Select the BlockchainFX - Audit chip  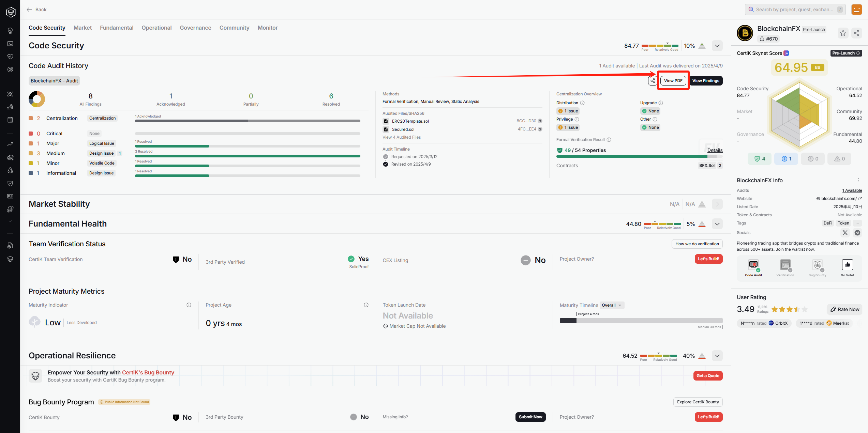pos(54,81)
